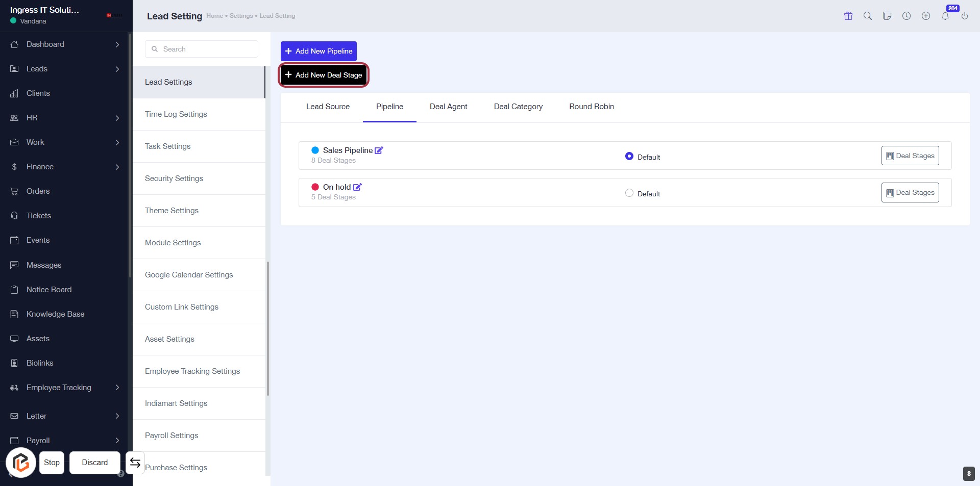Select Default radio for Sales Pipeline
The image size is (980, 486).
tap(629, 157)
